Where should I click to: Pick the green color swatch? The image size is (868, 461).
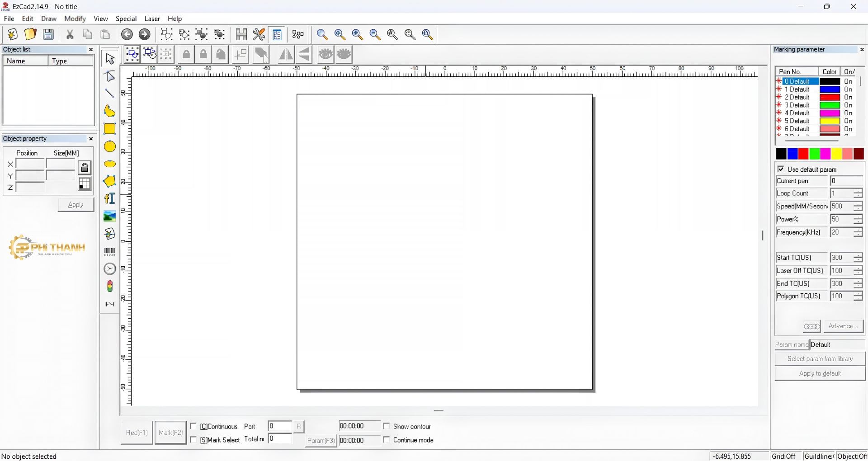[x=815, y=155]
